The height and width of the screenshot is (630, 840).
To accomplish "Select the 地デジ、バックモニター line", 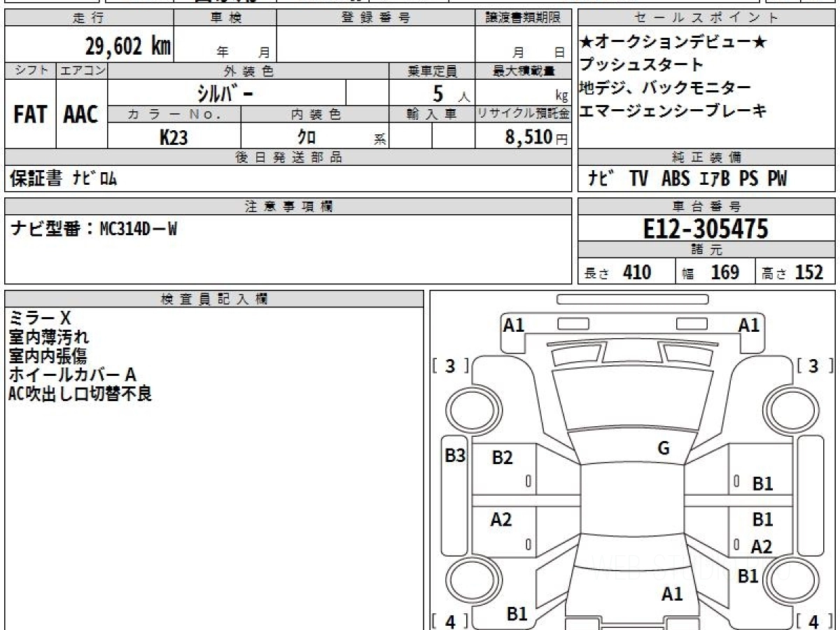I will [665, 87].
